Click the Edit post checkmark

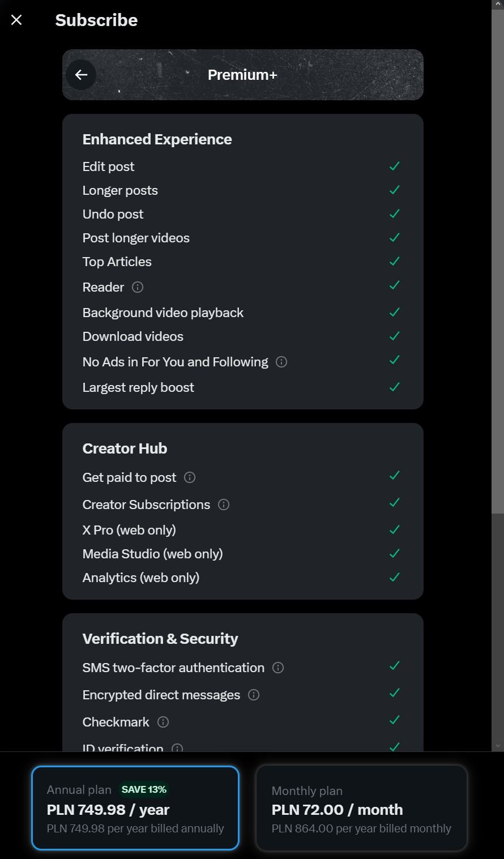tap(395, 166)
